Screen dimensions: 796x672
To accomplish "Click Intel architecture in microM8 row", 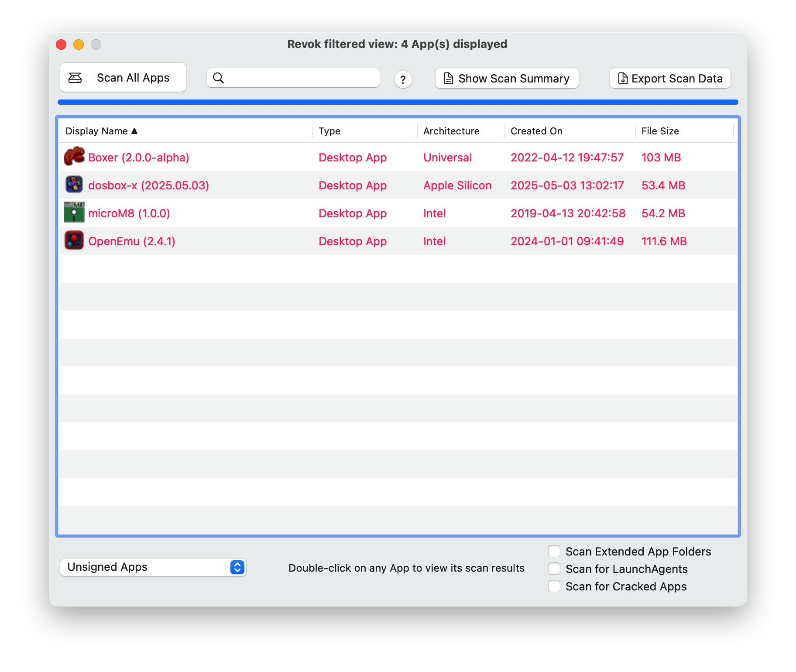I will pos(434,213).
